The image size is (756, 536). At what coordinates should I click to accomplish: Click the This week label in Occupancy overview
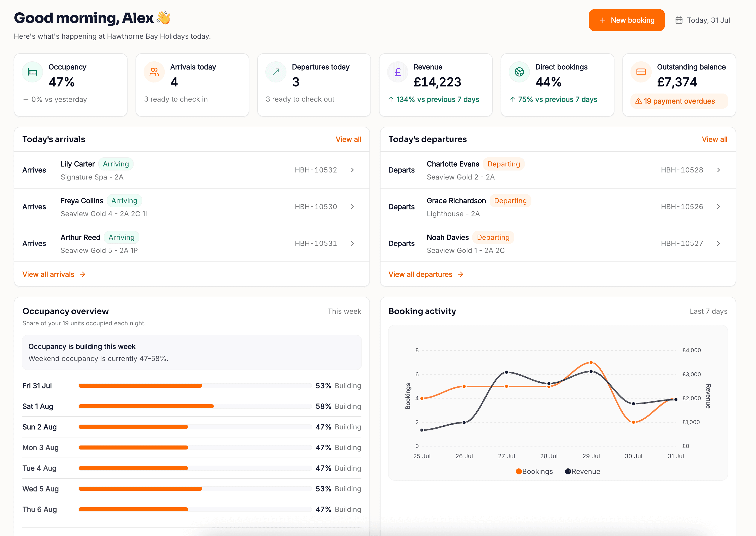[x=344, y=311]
